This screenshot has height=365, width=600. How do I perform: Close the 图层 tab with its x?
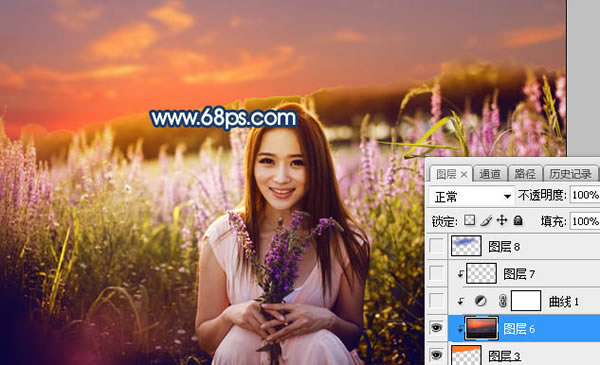click(x=464, y=175)
